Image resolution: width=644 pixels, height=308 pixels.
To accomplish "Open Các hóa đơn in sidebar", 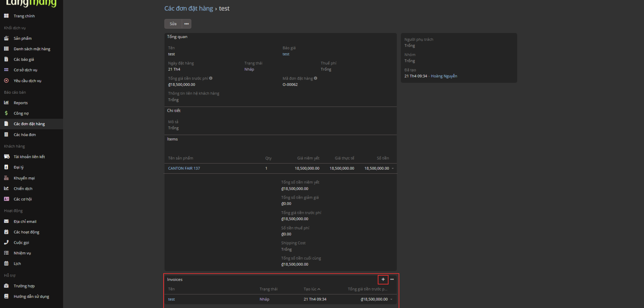I will 25,135.
